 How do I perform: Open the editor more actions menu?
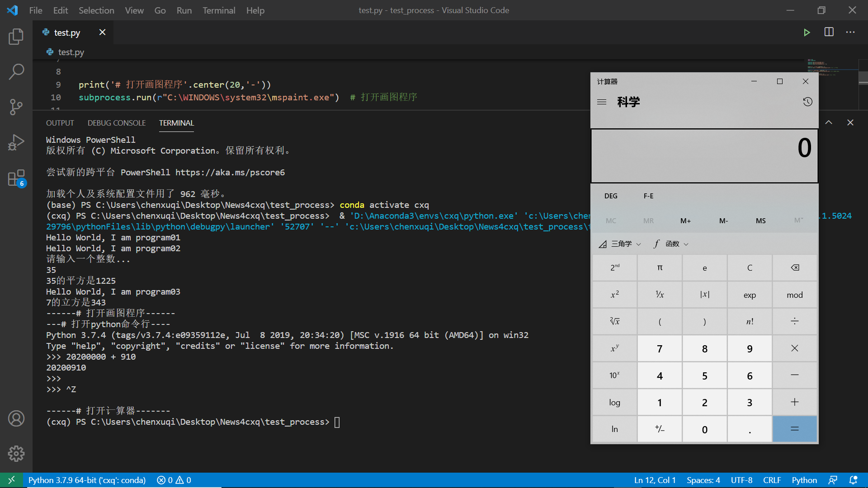(850, 32)
